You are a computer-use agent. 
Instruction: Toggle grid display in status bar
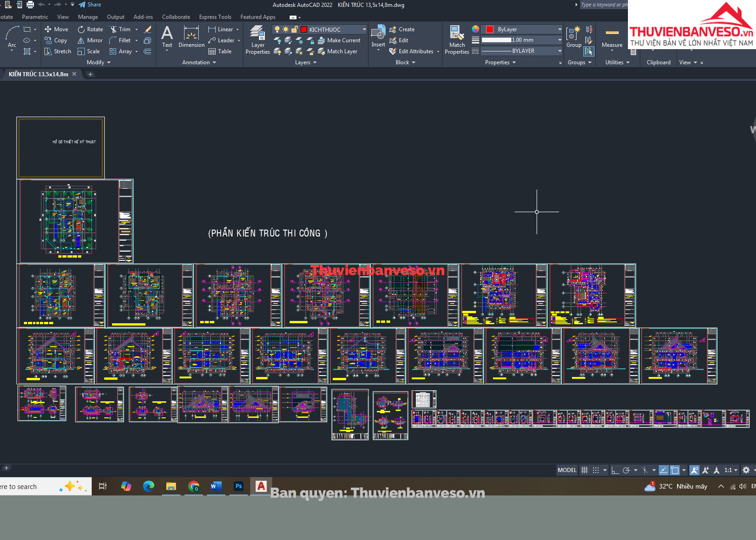(584, 470)
